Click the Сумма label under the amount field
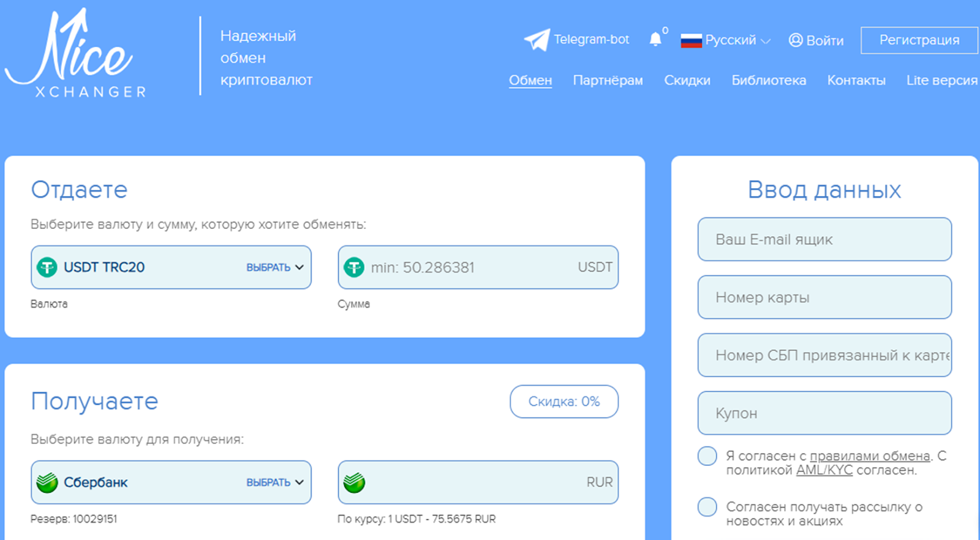The width and height of the screenshot is (980, 540). [353, 304]
